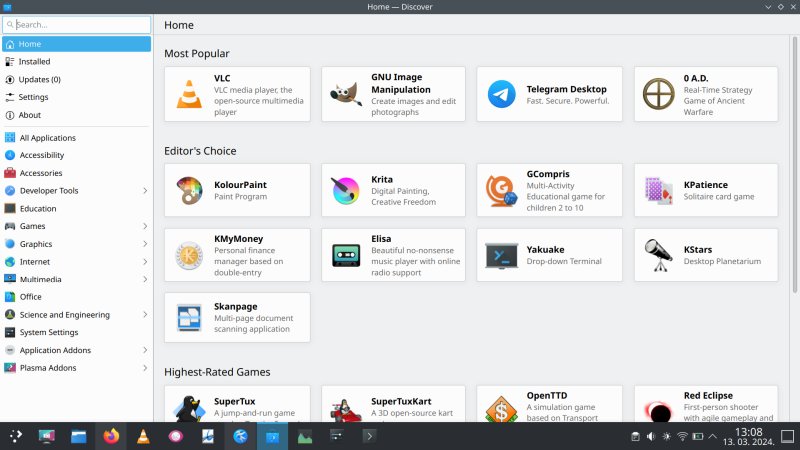Open the Yakuake terminal icon

(501, 255)
